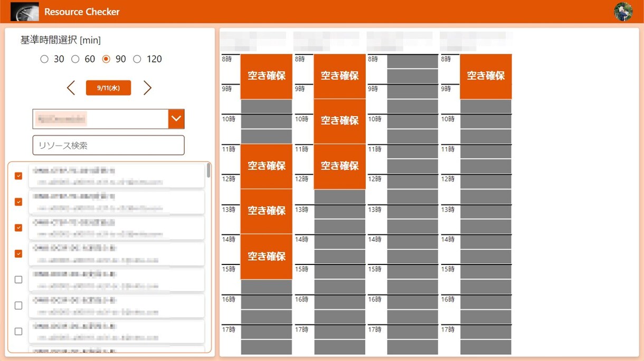Select the 90 minute radio option
The image size is (644, 361).
point(106,59)
